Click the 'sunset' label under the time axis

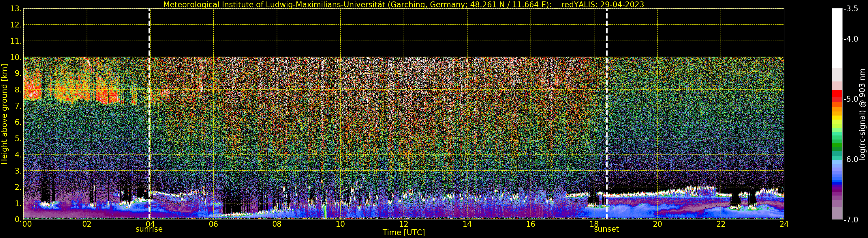coord(606,229)
